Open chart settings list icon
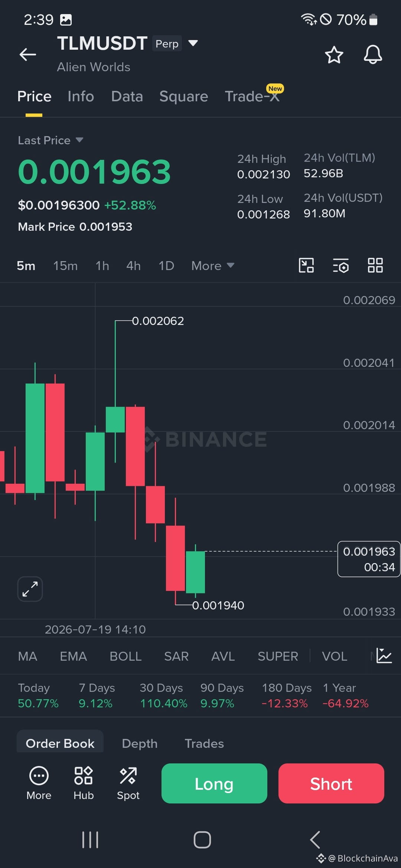Image resolution: width=401 pixels, height=868 pixels. click(340, 266)
